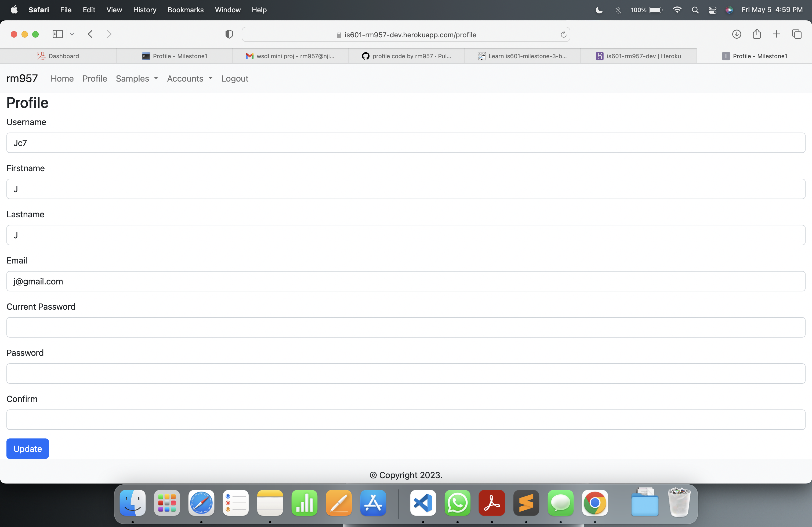Image resolution: width=812 pixels, height=527 pixels.
Task: Open the Safari downloads icon
Action: (x=736, y=34)
